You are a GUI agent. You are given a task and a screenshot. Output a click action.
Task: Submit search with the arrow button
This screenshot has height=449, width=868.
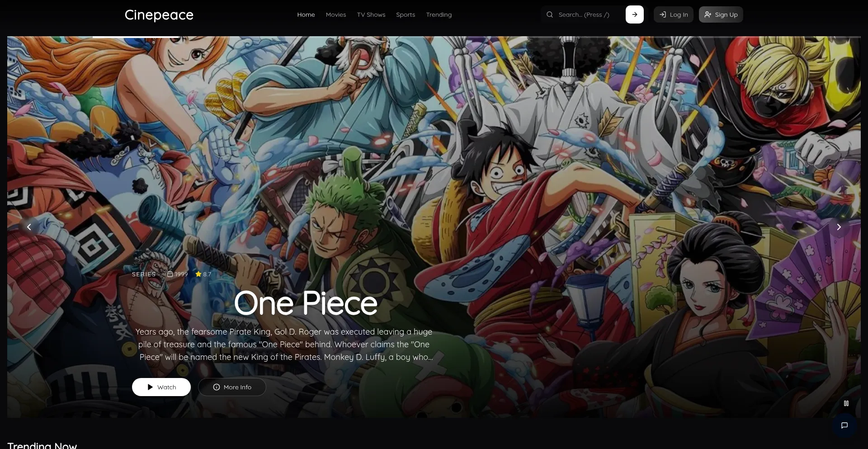(x=635, y=14)
